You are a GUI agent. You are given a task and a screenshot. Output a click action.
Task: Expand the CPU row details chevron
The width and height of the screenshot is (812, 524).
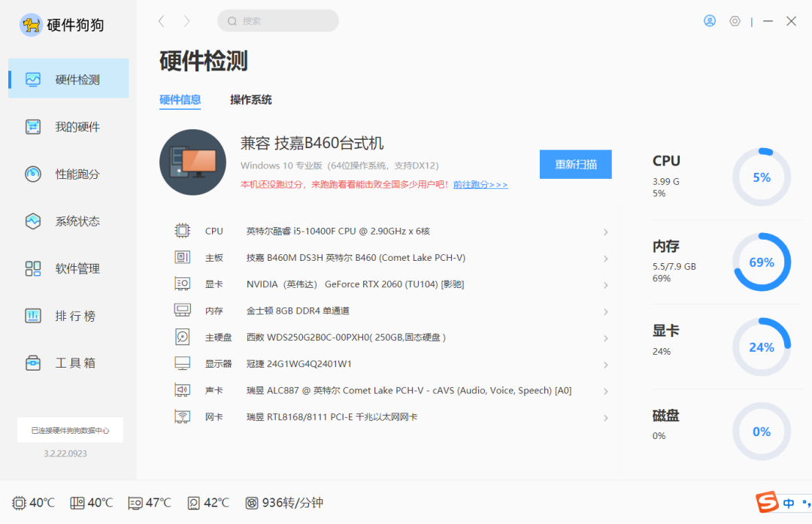(606, 232)
